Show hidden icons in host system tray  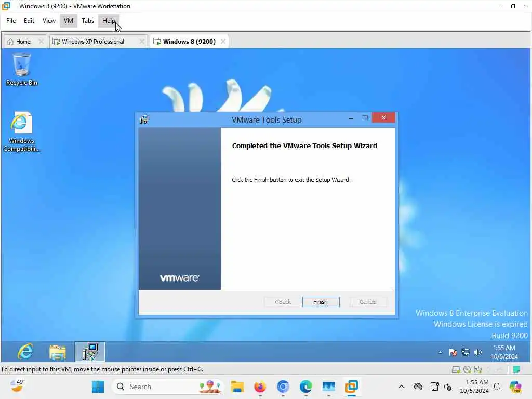(402, 387)
